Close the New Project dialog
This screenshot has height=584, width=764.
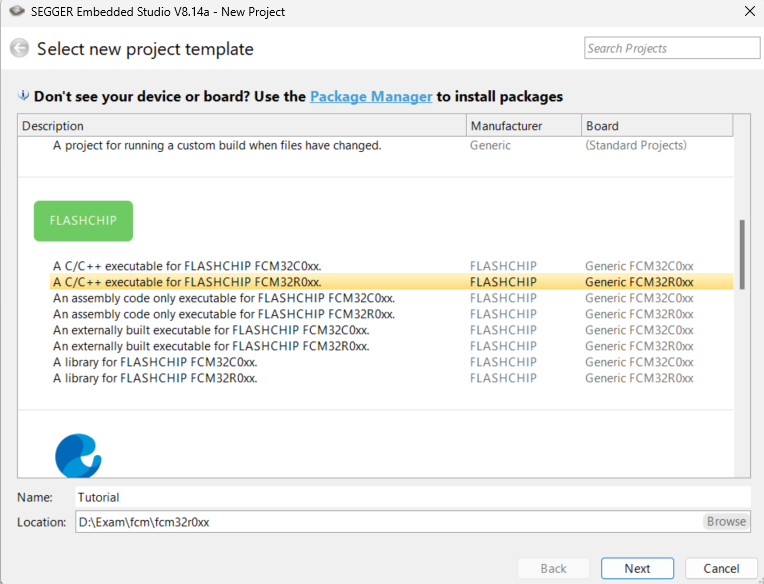point(750,11)
